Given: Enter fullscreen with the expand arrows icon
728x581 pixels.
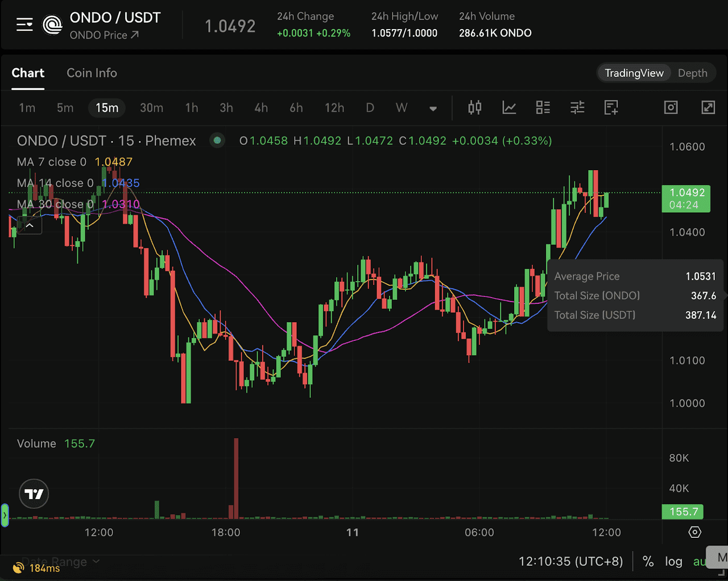Looking at the screenshot, I should [x=707, y=107].
